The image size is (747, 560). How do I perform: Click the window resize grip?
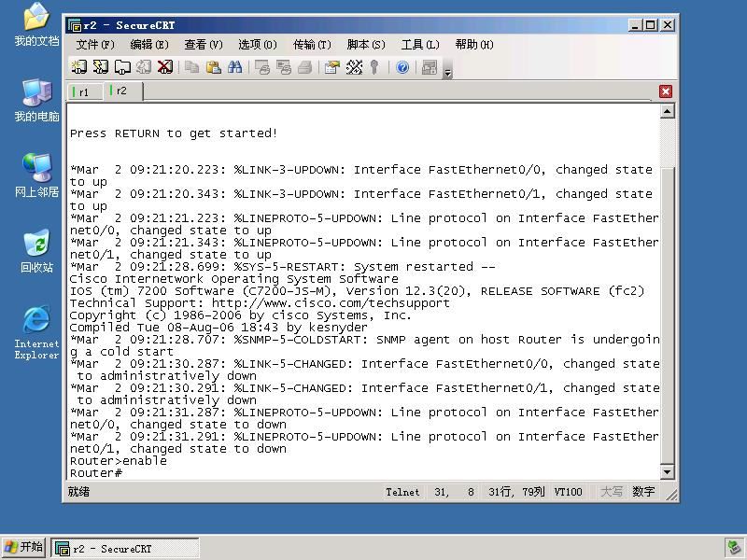[671, 496]
